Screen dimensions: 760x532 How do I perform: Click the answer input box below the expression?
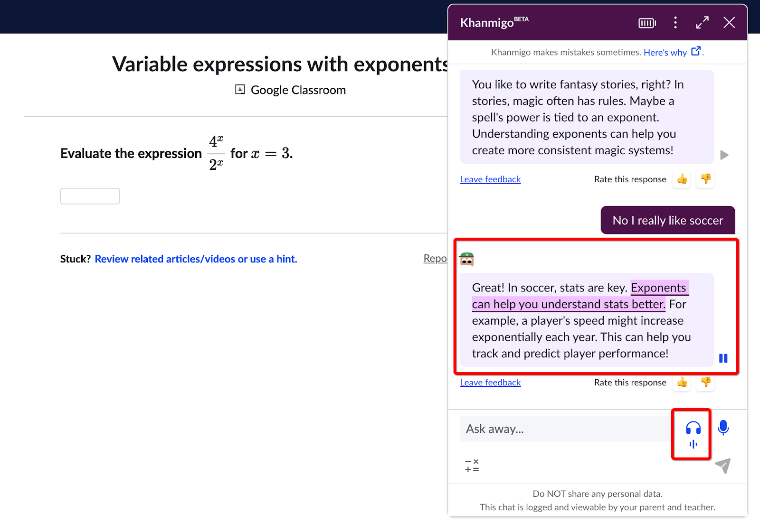(x=90, y=196)
